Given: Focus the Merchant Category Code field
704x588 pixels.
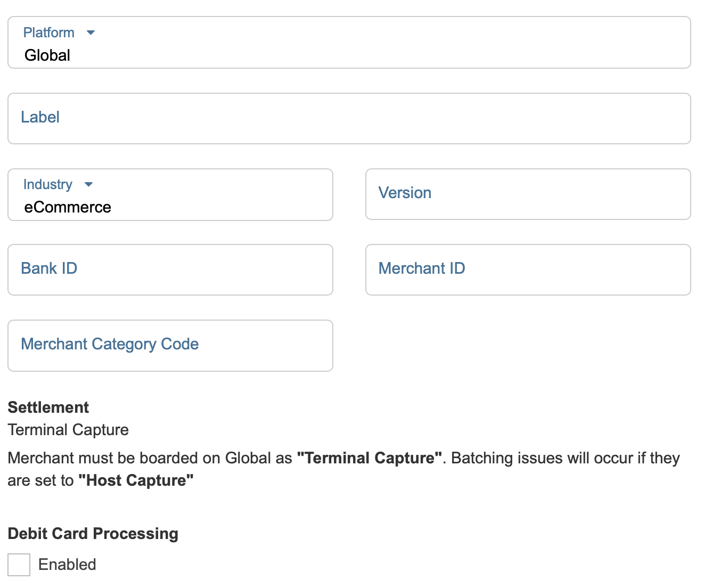Looking at the screenshot, I should click(170, 345).
